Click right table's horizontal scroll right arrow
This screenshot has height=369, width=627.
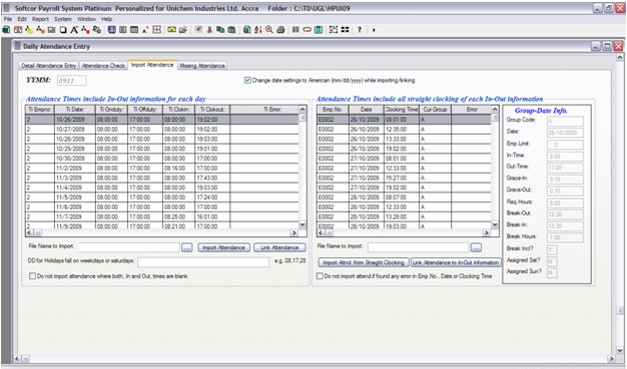(486, 232)
